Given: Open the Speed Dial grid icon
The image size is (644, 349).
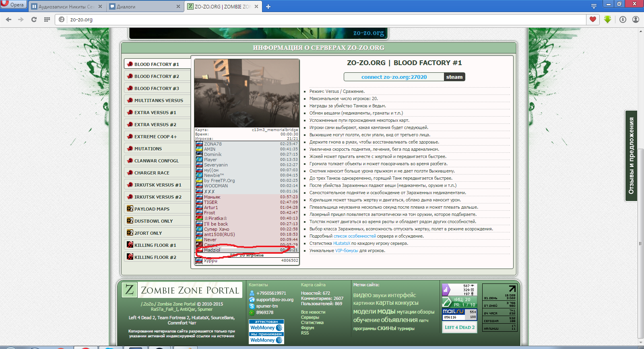Looking at the screenshot, I should coord(47,19).
